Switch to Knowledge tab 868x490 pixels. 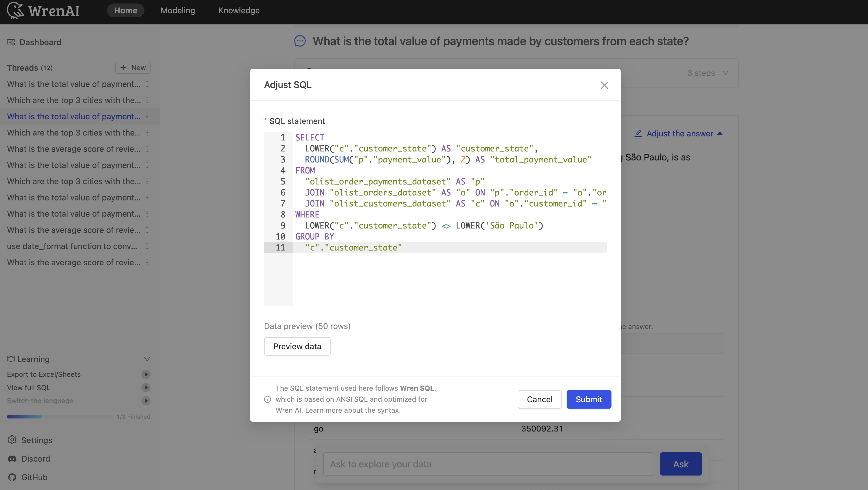[x=239, y=10]
